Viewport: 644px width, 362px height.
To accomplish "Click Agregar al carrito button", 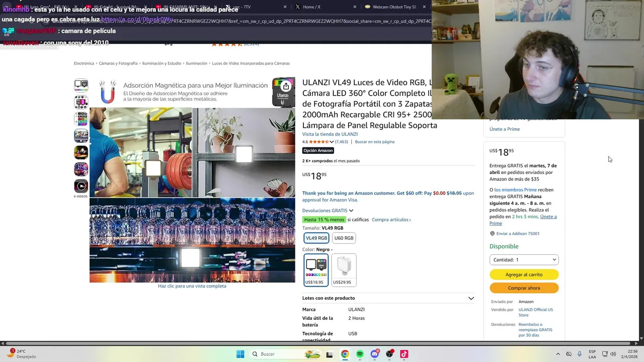I will [524, 275].
